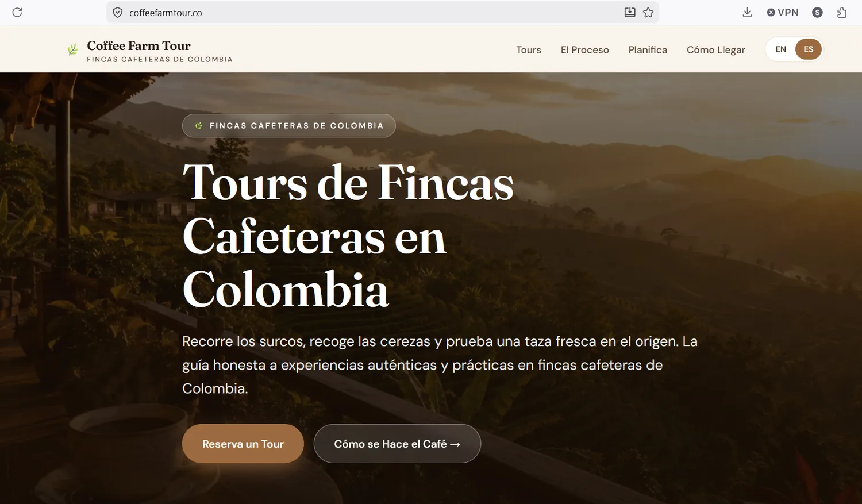Image resolution: width=862 pixels, height=504 pixels.
Task: Go to the Planifica section
Action: (x=648, y=50)
